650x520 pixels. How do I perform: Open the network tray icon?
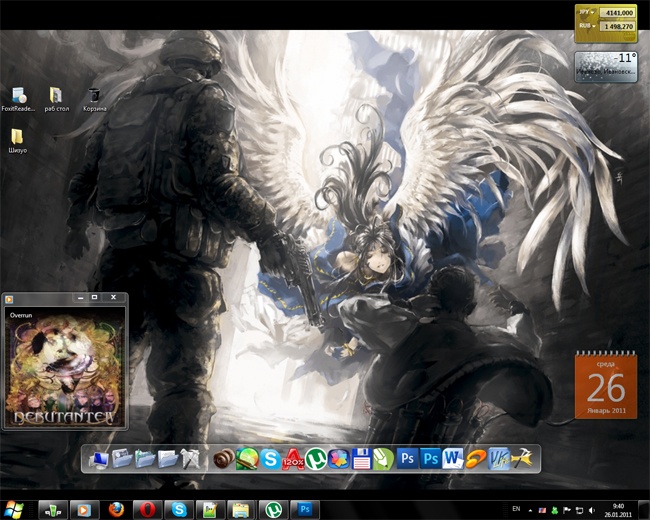pyautogui.click(x=579, y=510)
